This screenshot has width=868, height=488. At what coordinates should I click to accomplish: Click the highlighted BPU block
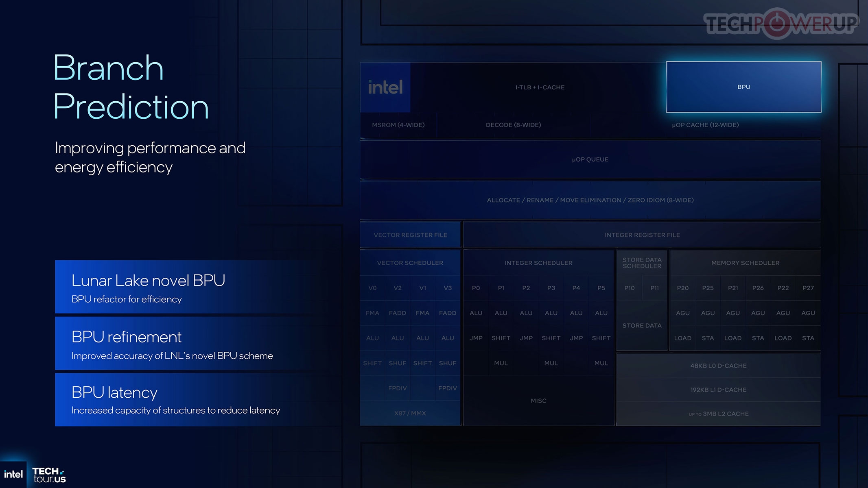click(743, 87)
